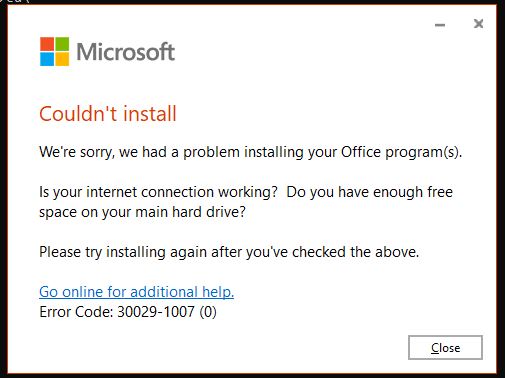Click the Microsoft four-square logo
The image size is (505, 378).
pyautogui.click(x=55, y=51)
